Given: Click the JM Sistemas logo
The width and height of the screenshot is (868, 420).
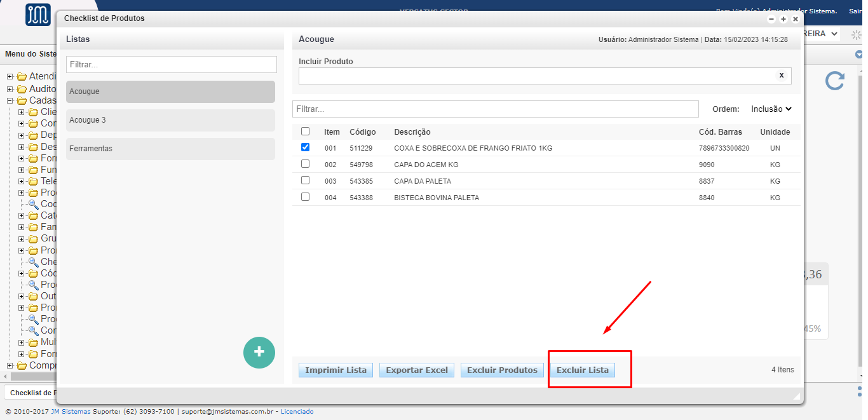Looking at the screenshot, I should point(37,15).
